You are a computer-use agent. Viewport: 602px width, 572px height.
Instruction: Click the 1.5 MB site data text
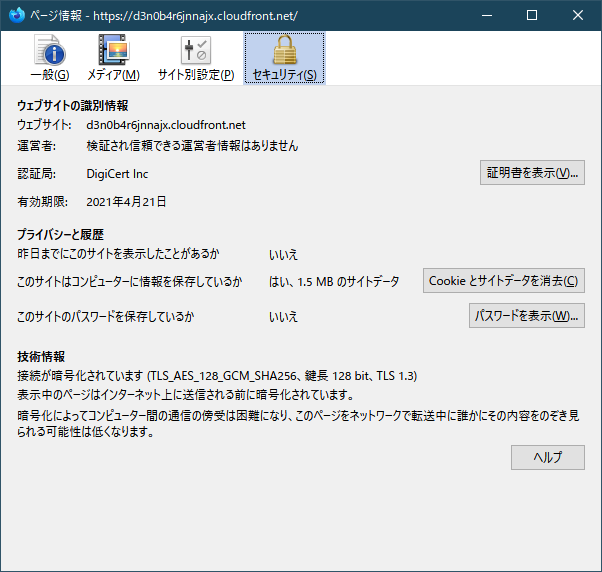click(x=334, y=282)
